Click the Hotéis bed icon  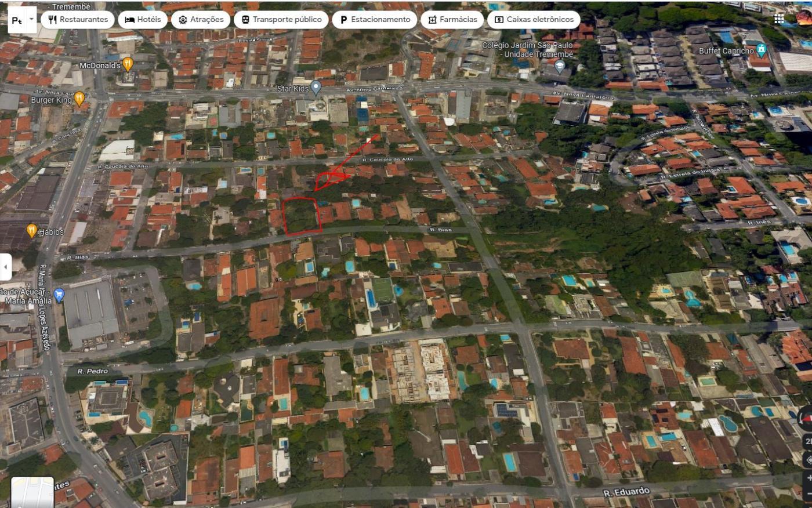pyautogui.click(x=130, y=19)
